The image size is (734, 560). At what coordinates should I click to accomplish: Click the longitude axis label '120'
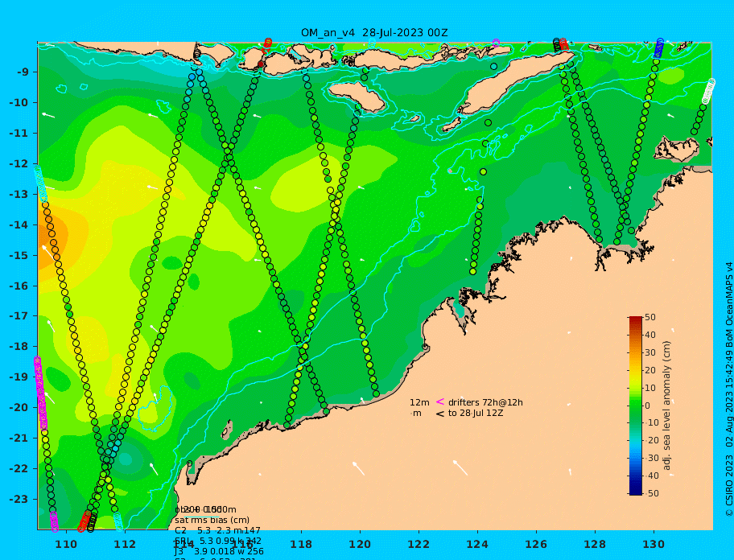click(360, 544)
